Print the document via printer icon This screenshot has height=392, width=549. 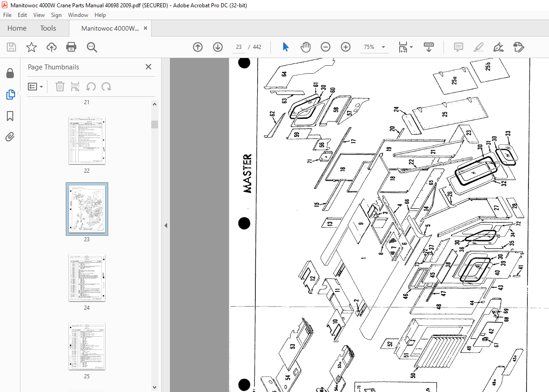71,47
